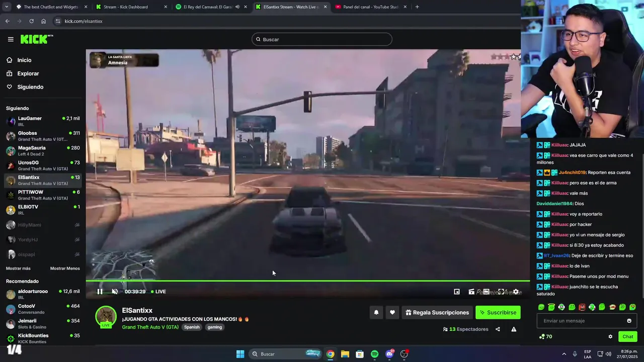
Task: Open chat settings gear icon
Action: pos(610,337)
